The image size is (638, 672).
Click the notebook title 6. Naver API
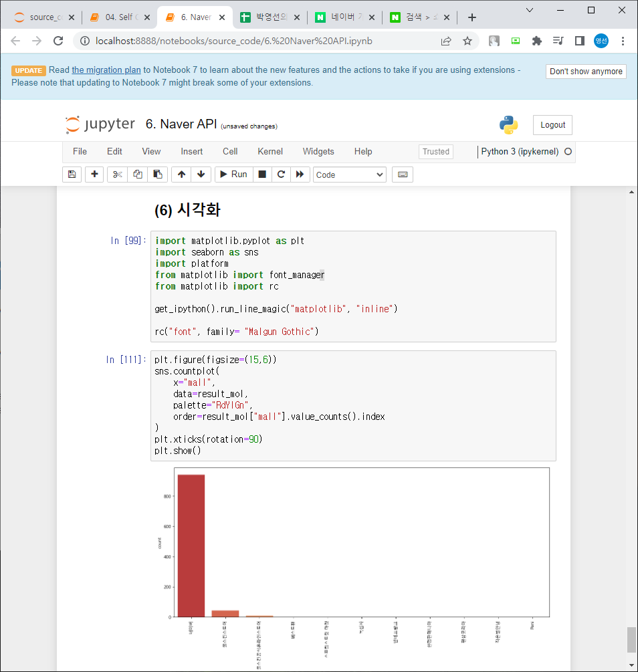181,124
